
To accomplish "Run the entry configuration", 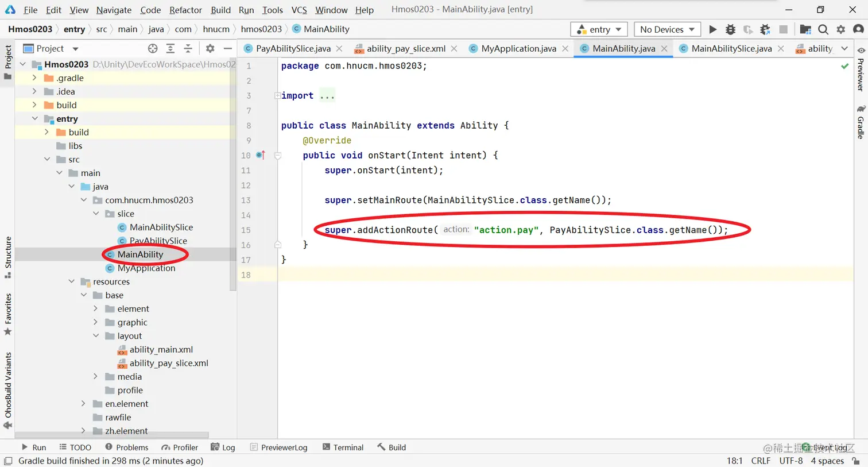I will coord(712,29).
